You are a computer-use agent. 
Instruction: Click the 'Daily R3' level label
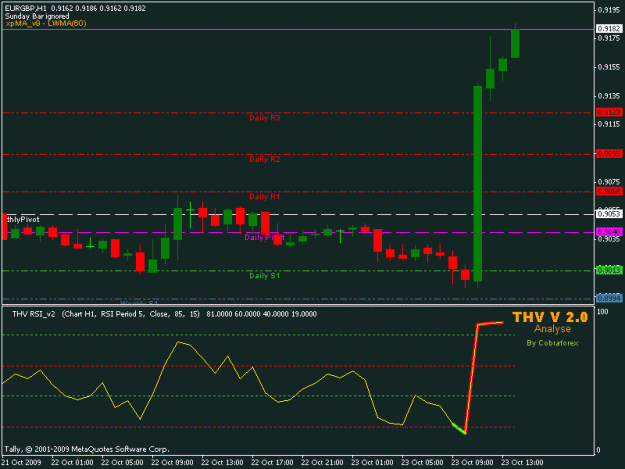[x=265, y=118]
